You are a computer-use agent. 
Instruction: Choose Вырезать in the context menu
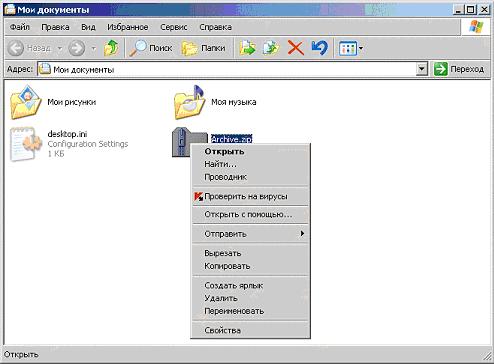click(250, 253)
